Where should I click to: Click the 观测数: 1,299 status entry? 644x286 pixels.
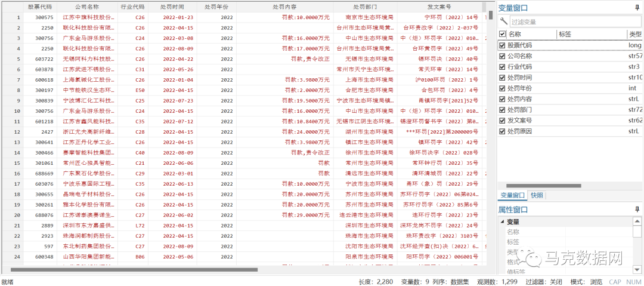(497, 281)
